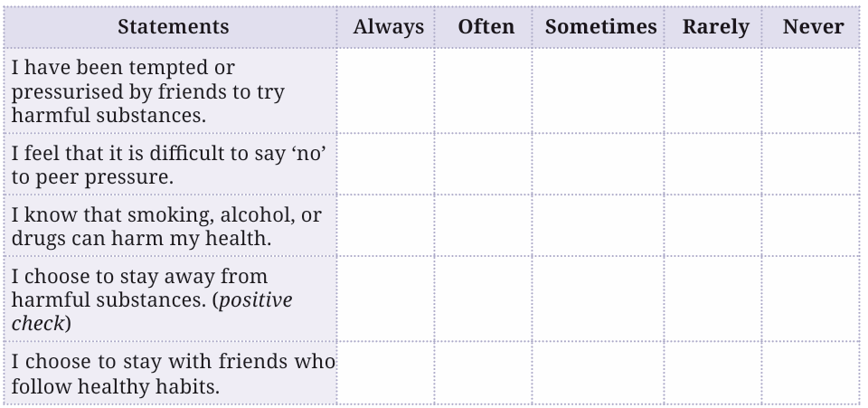Tick Sometimes for stay away from harmful substances
Viewport: 868px width, 408px height.
599,299
